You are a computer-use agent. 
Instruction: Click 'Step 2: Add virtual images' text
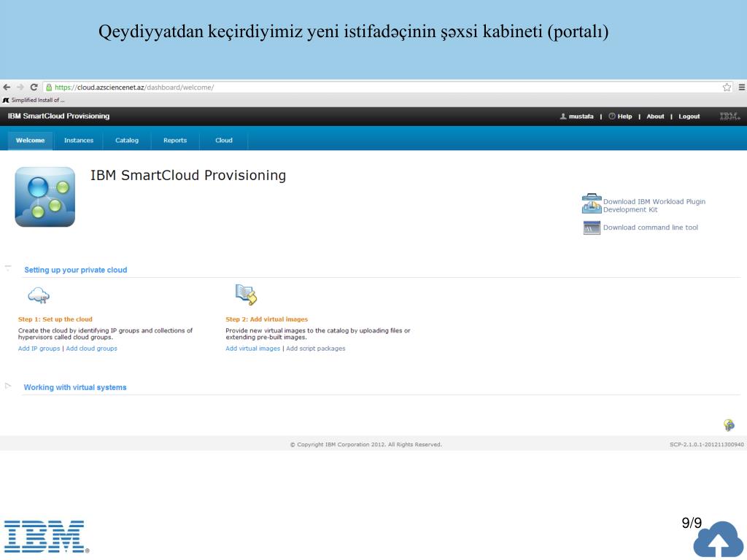click(x=267, y=319)
